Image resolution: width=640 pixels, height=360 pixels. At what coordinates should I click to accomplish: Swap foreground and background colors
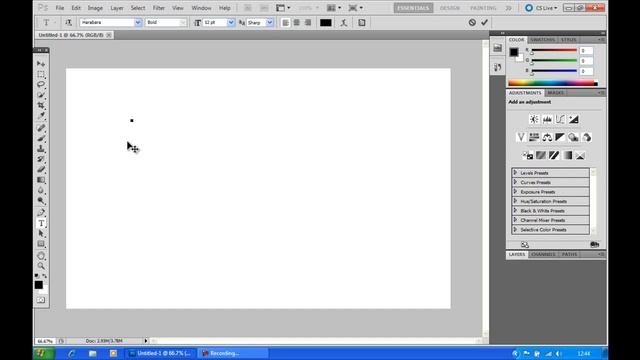pos(45,276)
